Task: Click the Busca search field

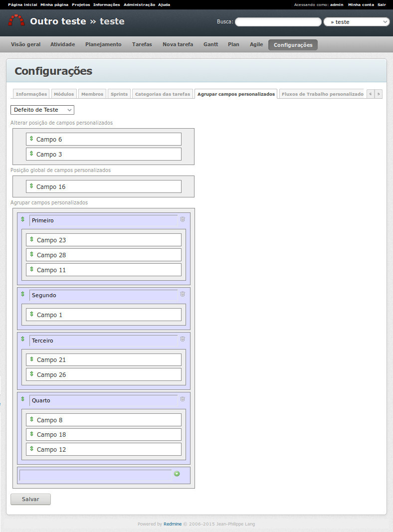Action: (278, 22)
